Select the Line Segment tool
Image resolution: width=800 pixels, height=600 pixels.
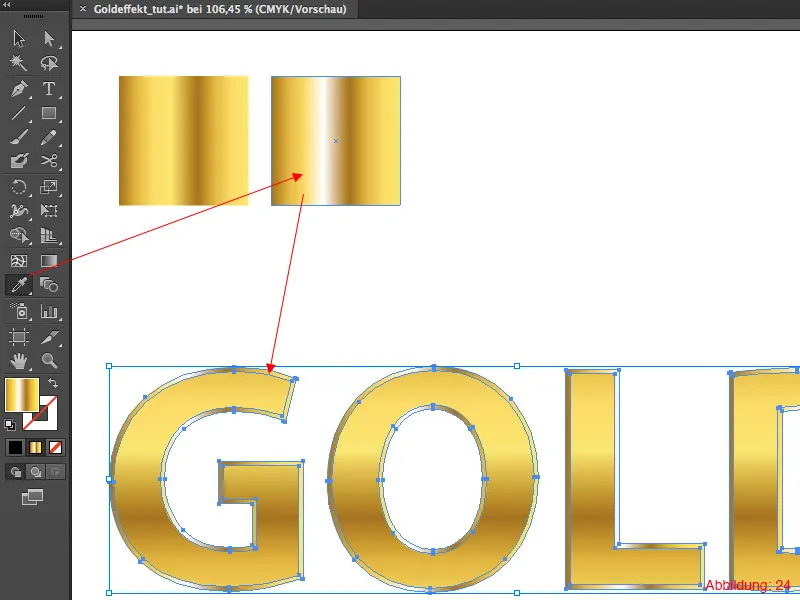(x=19, y=113)
